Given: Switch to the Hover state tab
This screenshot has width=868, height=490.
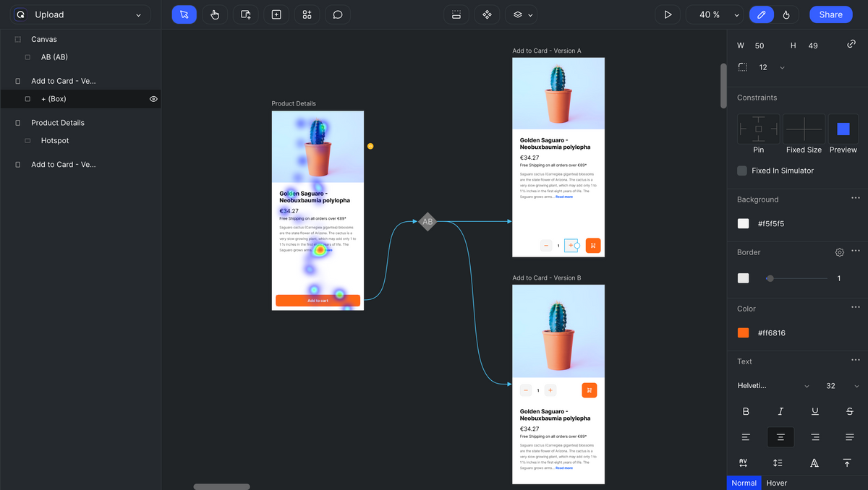Looking at the screenshot, I should 776,483.
